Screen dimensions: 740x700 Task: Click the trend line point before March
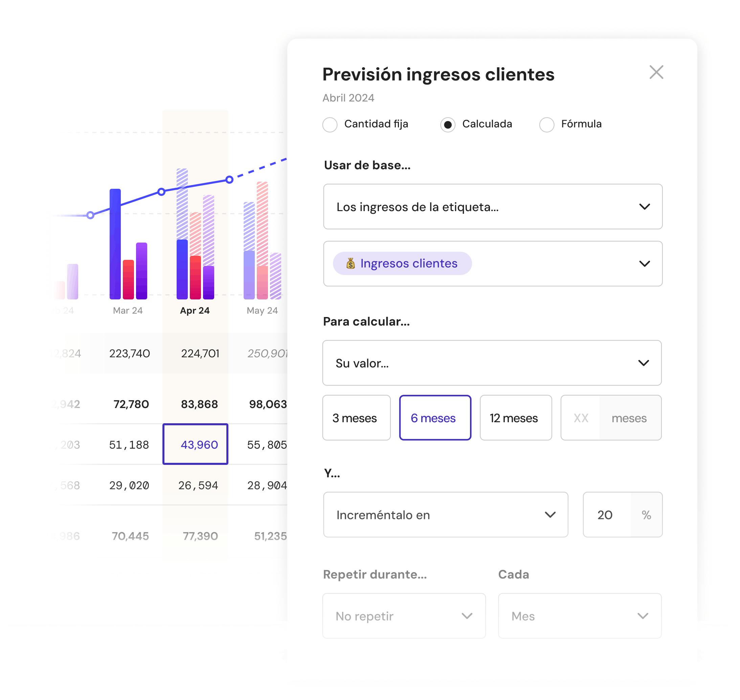(x=90, y=215)
